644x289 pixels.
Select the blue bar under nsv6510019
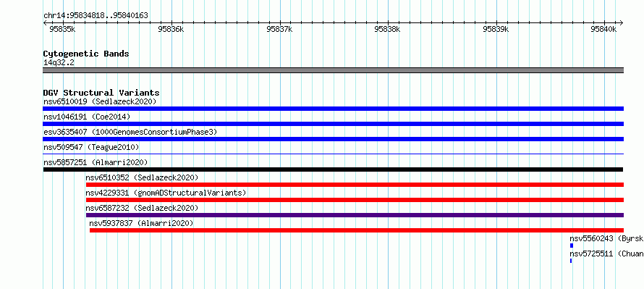(333, 109)
